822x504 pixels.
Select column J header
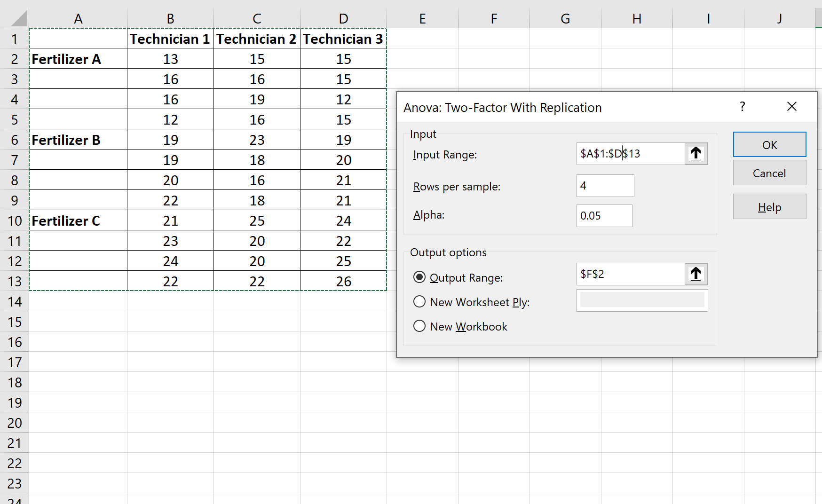pyautogui.click(x=780, y=19)
